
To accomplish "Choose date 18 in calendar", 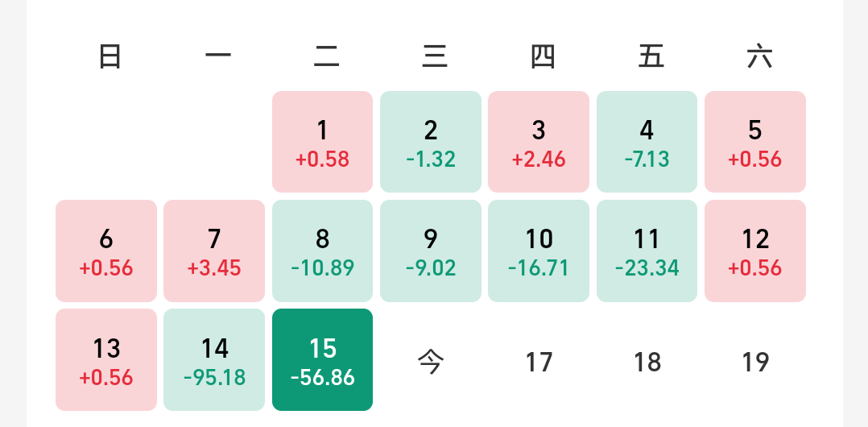I will tap(647, 362).
